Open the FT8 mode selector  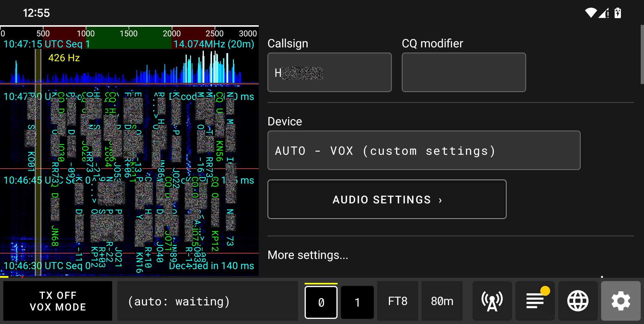398,301
